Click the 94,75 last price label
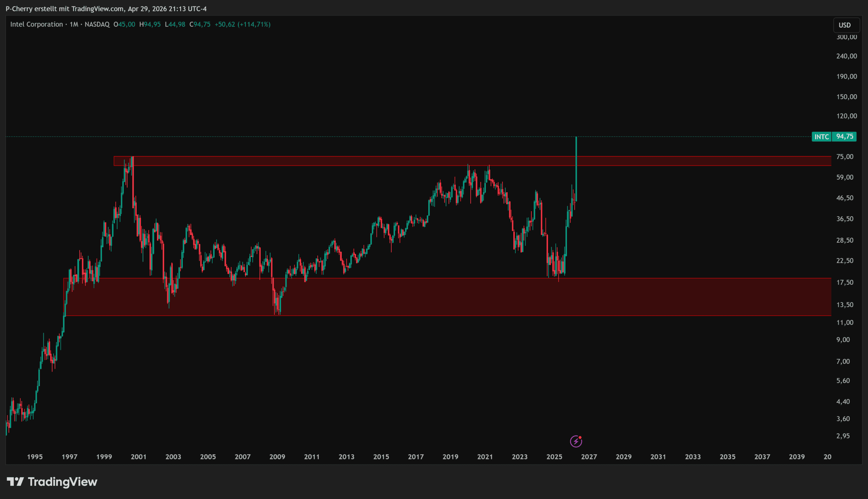This screenshot has width=868, height=499. (x=844, y=136)
